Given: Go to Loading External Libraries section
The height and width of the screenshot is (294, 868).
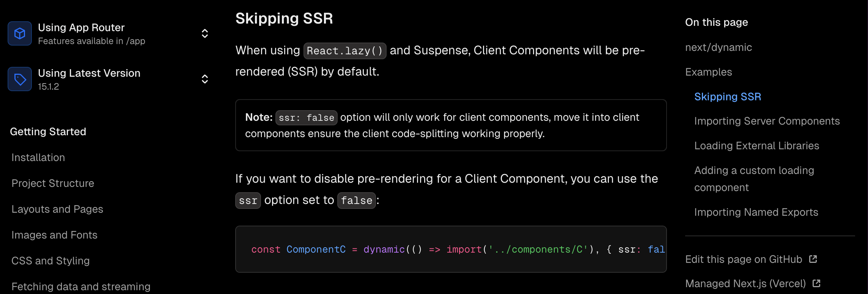Looking at the screenshot, I should (756, 146).
